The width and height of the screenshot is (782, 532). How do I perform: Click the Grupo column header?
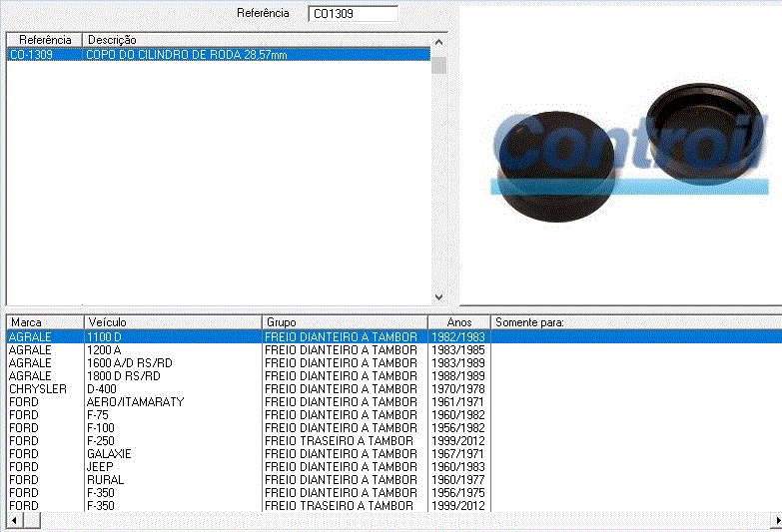point(345,322)
